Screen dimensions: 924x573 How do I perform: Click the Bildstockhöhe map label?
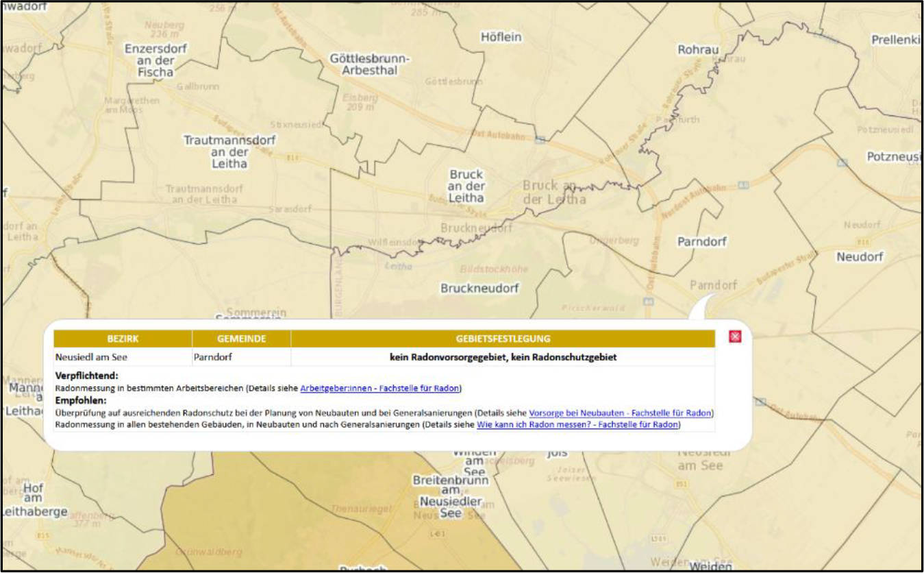[x=494, y=269]
